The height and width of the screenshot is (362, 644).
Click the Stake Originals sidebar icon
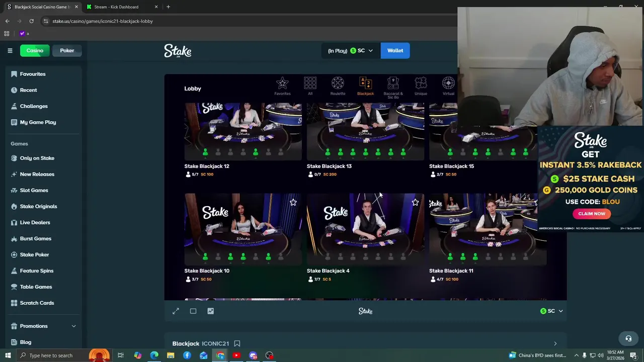(14, 206)
